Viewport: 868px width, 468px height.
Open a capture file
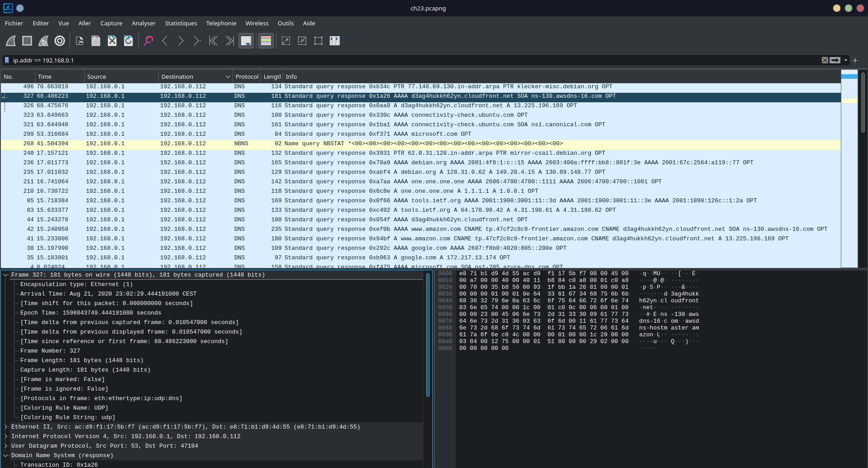pos(80,41)
